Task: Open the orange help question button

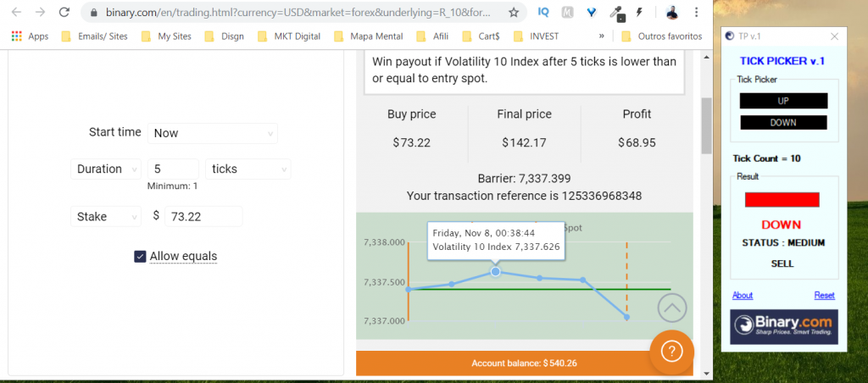Action: coord(671,352)
